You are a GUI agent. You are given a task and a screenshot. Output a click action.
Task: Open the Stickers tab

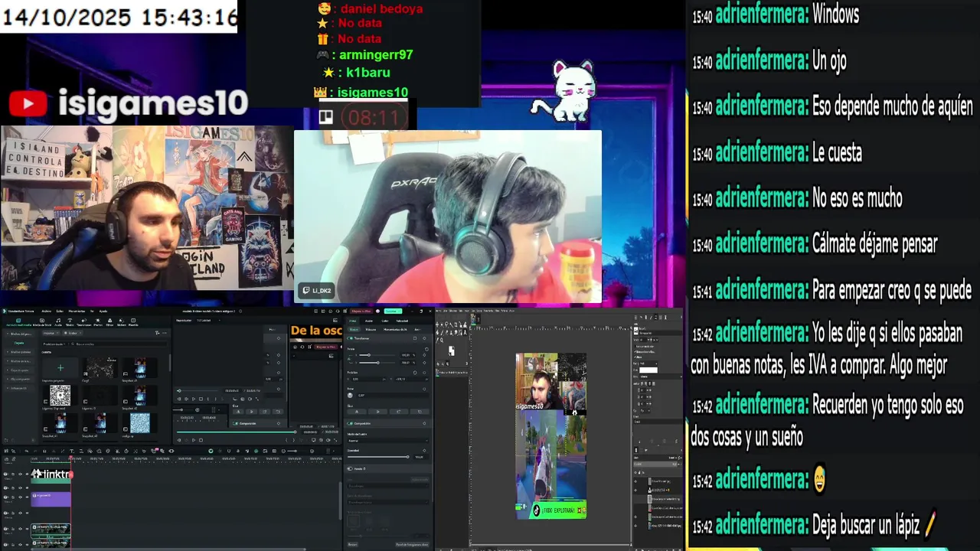(x=122, y=322)
